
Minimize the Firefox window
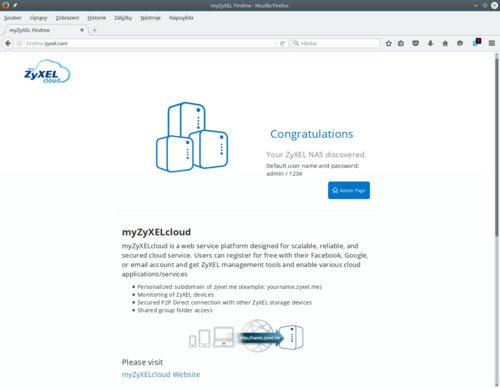coord(476,5)
